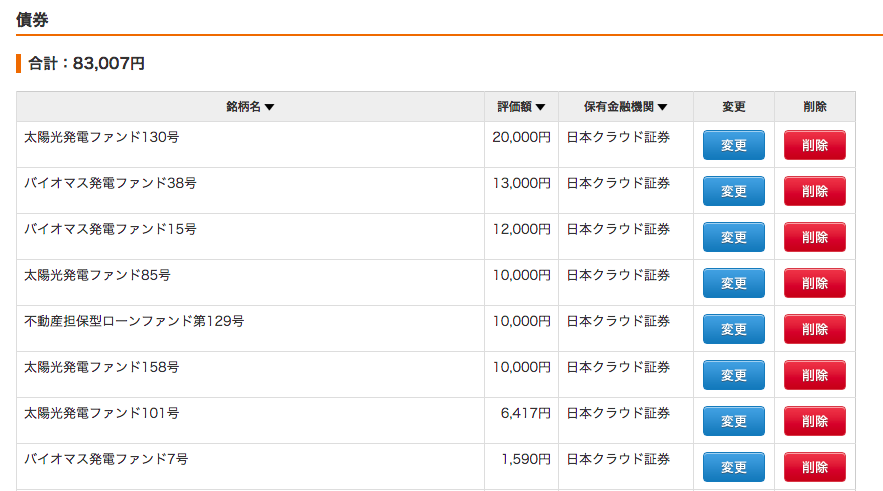This screenshot has width=883, height=491.
Task: Delete 太陽光発電ファンド85号 entry
Action: click(815, 283)
